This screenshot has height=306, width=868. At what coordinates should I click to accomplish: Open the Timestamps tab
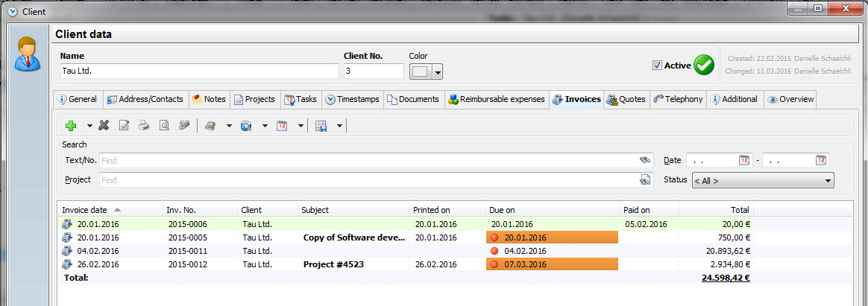click(352, 99)
